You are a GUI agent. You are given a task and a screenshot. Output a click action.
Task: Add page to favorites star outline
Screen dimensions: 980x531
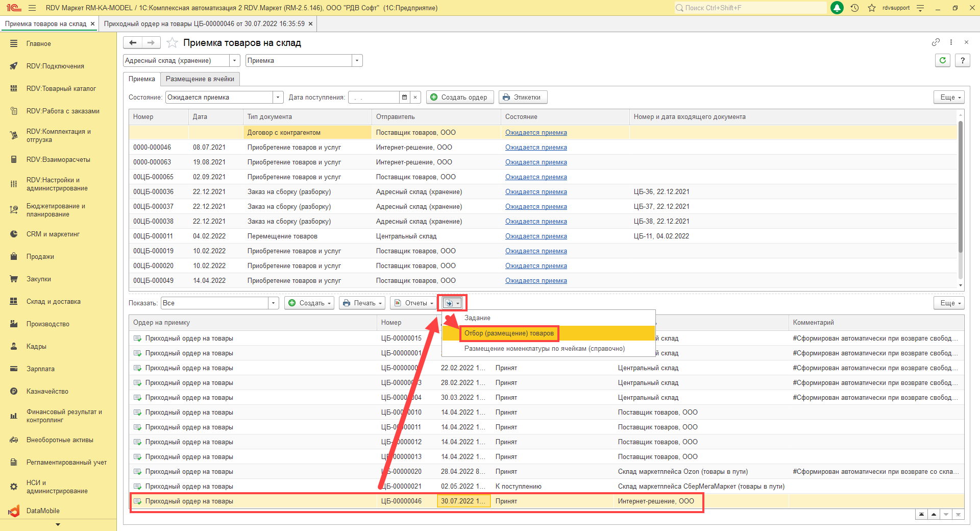(x=173, y=43)
